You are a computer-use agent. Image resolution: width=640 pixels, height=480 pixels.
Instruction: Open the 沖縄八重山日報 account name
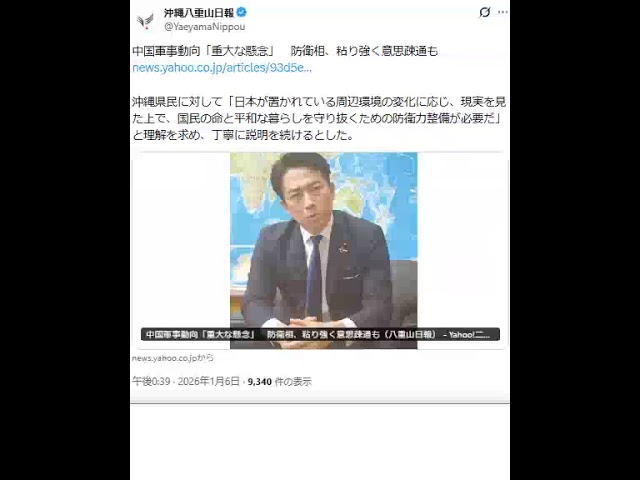pyautogui.click(x=199, y=13)
